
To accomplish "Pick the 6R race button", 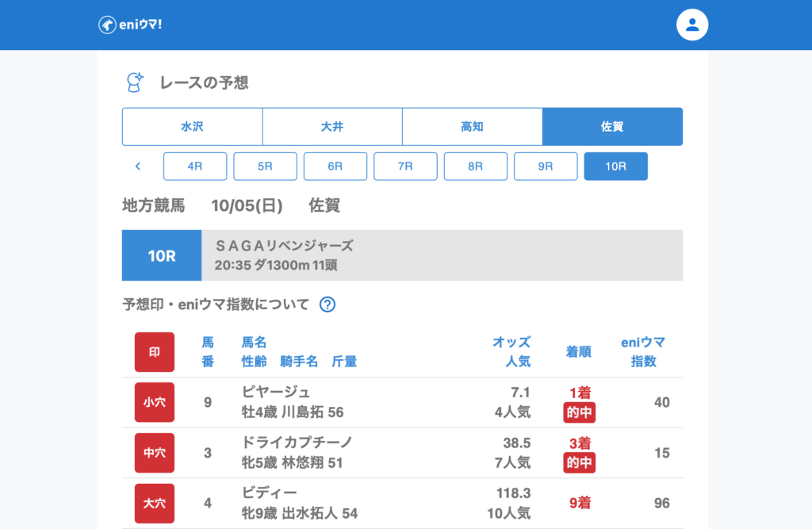I will [x=335, y=167].
